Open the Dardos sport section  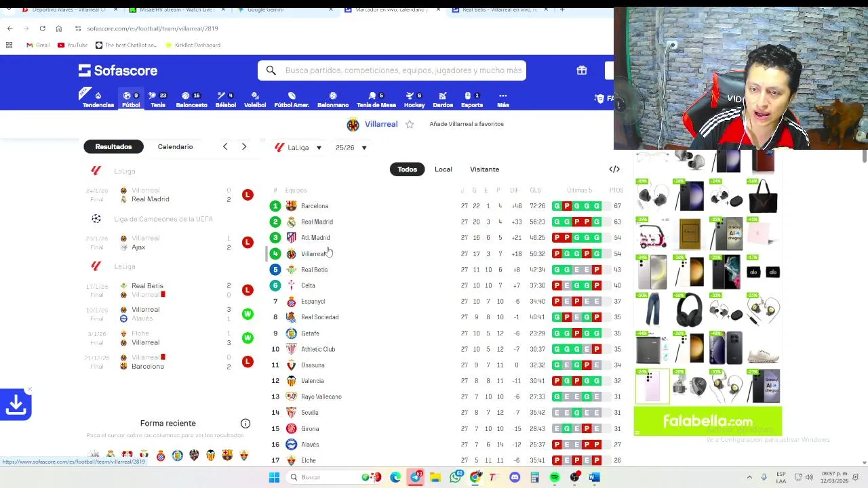click(443, 100)
